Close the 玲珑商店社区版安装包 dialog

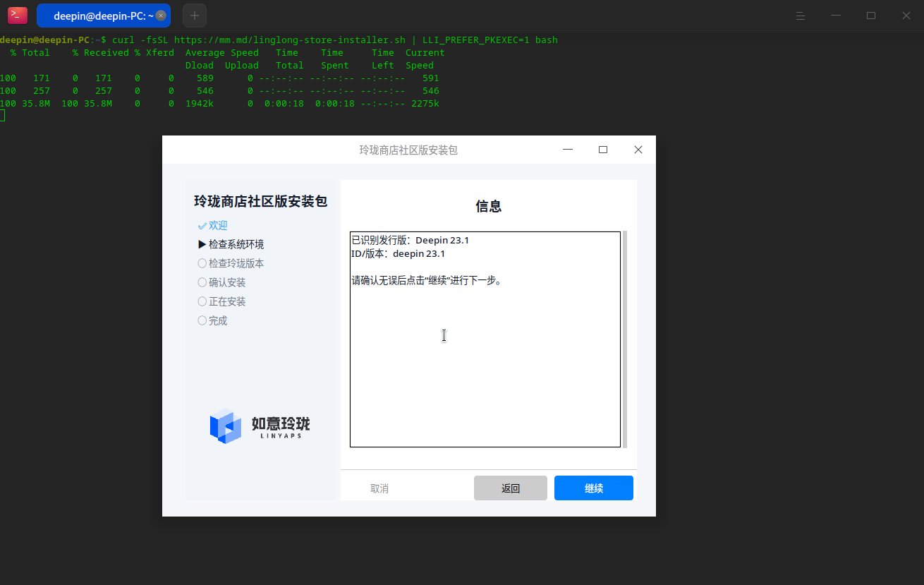pyautogui.click(x=638, y=150)
